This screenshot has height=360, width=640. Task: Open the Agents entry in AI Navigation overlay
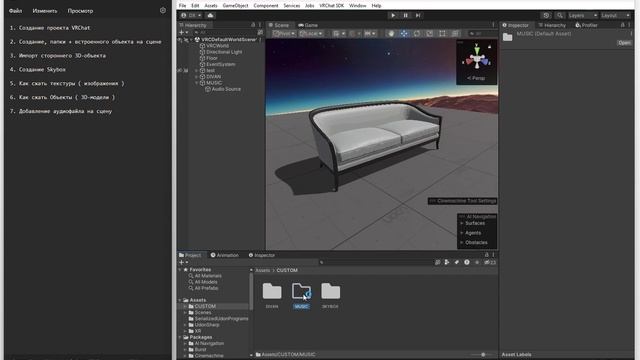[473, 233]
